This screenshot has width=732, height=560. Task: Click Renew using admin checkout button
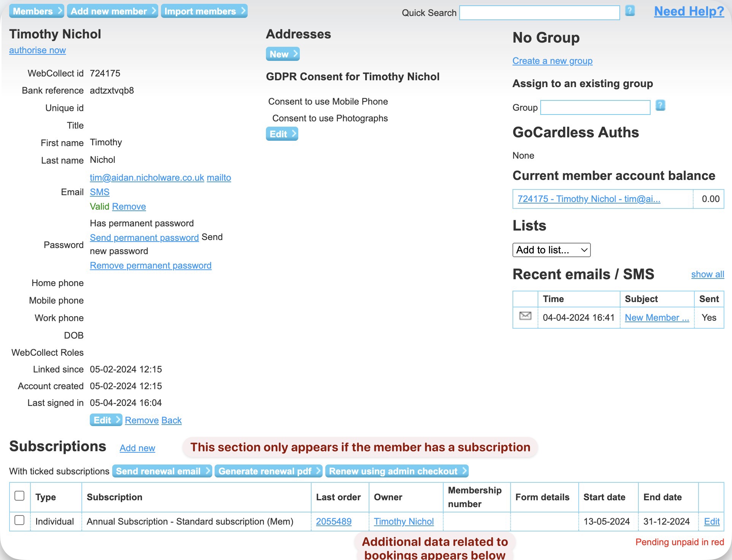[397, 471]
